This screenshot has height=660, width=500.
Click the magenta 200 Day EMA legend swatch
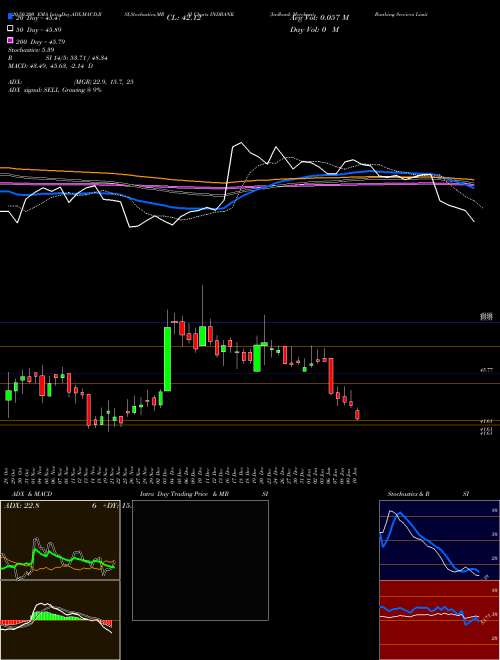11,41
